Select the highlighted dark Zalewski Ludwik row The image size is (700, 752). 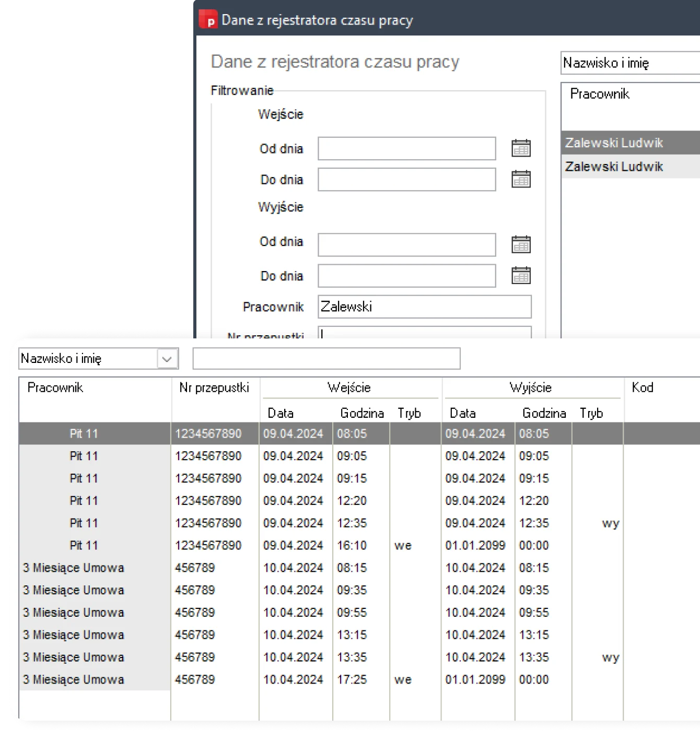click(x=631, y=143)
